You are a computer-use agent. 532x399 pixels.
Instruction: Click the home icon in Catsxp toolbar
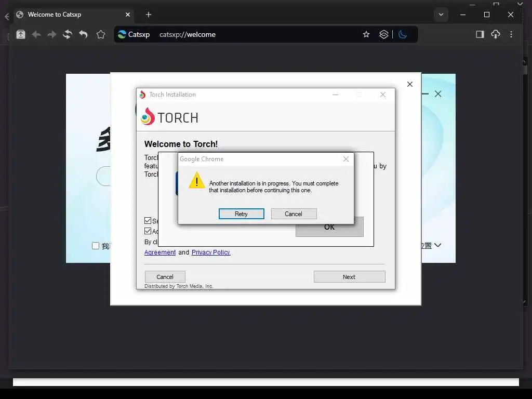click(x=21, y=34)
